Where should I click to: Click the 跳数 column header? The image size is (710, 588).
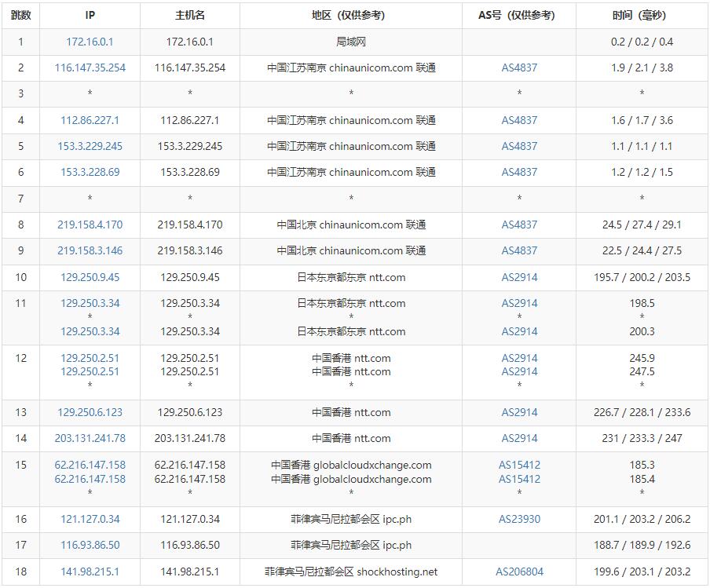[21, 16]
